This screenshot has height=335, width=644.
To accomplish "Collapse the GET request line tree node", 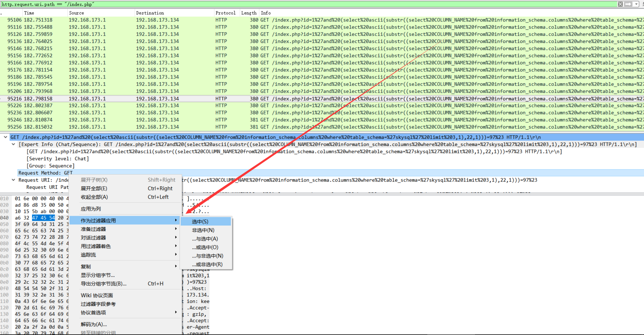I will [x=6, y=137].
